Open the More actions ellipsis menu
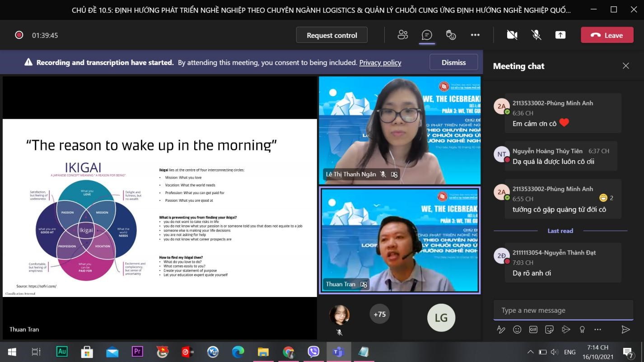 point(475,35)
